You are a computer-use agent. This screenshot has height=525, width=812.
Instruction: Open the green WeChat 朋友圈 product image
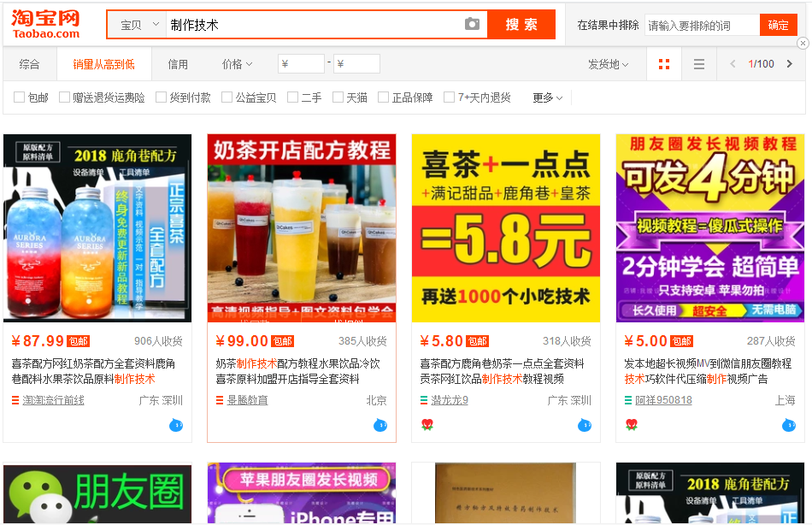pos(97,493)
